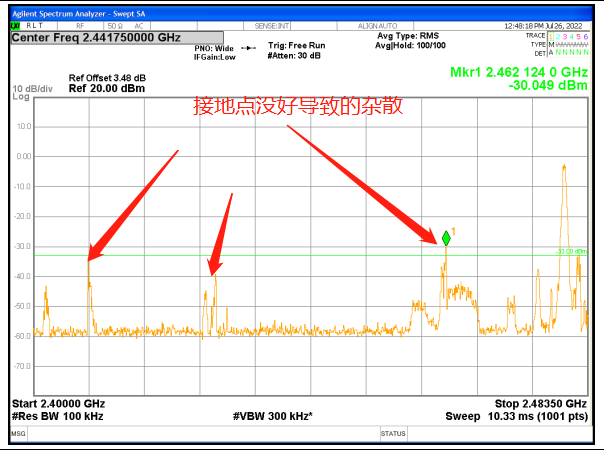The height and width of the screenshot is (452, 604).
Task: Click the '#VBW 300 kHz*' value
Action: (273, 416)
